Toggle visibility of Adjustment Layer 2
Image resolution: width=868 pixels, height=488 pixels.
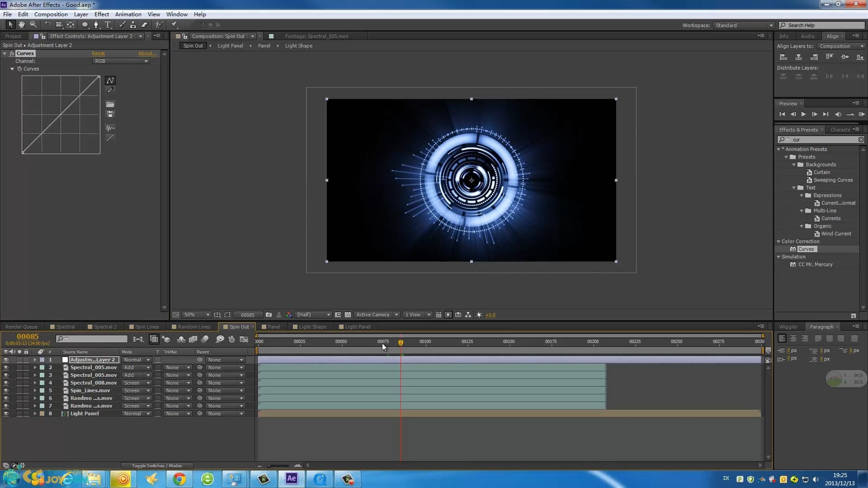tap(5, 359)
